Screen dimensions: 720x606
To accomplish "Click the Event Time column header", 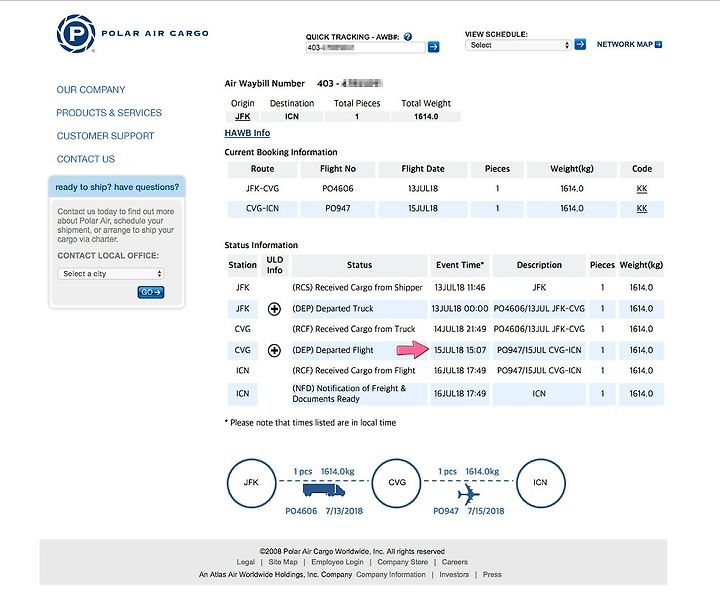I will [x=460, y=265].
